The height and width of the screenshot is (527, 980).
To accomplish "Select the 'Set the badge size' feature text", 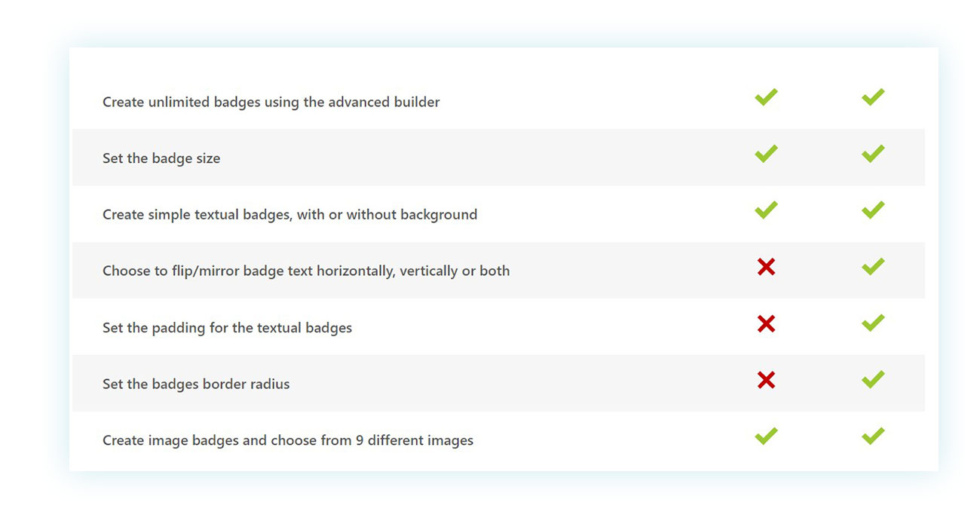I will [161, 158].
